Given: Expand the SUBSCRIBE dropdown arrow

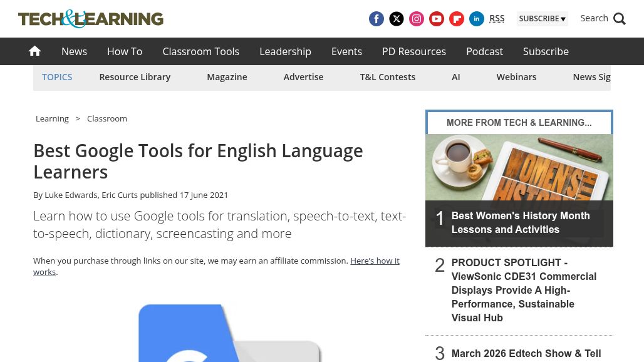Looking at the screenshot, I should click(563, 19).
